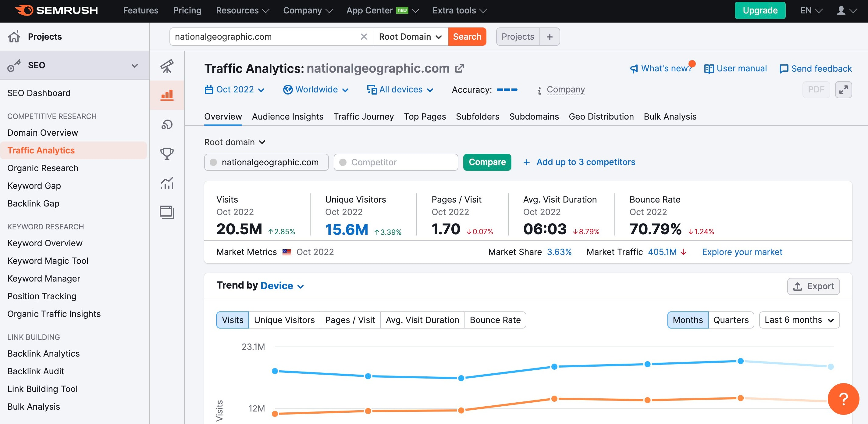
Task: Open Organic Research in sidebar
Action: coord(43,168)
